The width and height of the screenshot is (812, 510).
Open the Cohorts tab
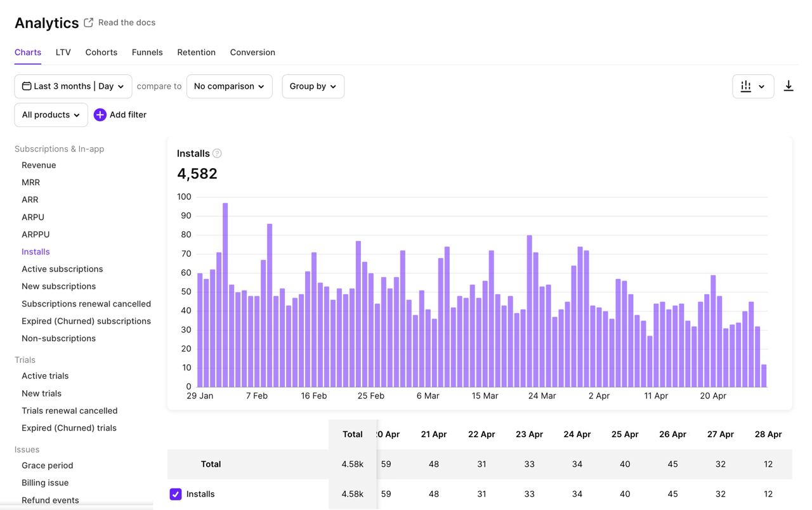(101, 52)
